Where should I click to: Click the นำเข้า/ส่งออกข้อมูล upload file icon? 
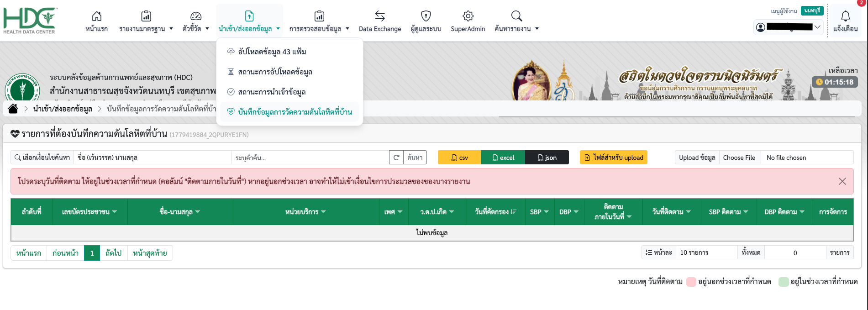tap(249, 16)
